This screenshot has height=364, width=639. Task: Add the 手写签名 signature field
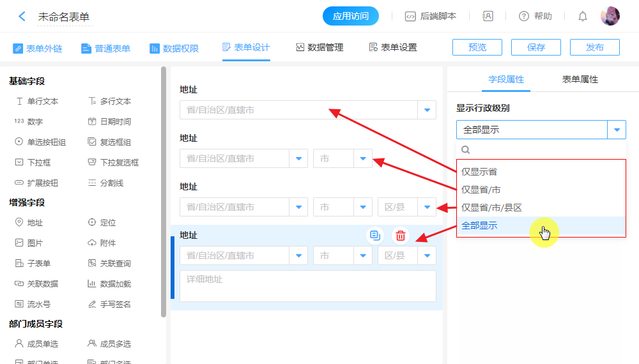109,305
